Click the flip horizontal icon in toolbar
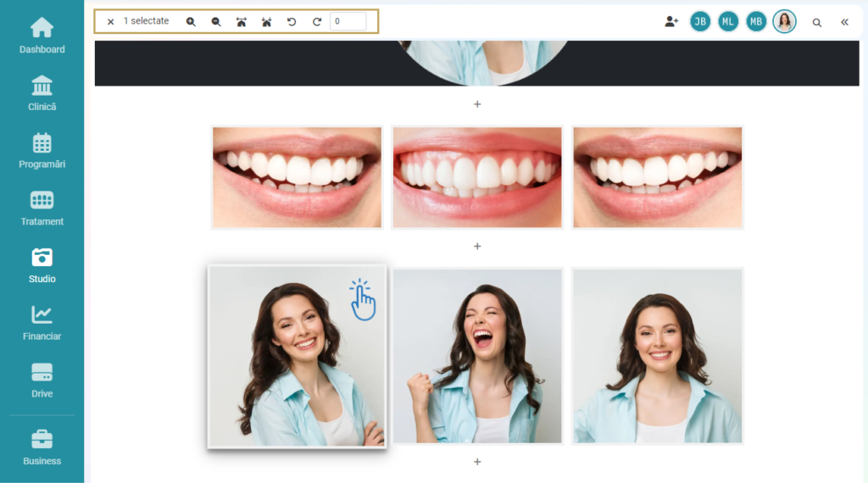 pyautogui.click(x=242, y=22)
